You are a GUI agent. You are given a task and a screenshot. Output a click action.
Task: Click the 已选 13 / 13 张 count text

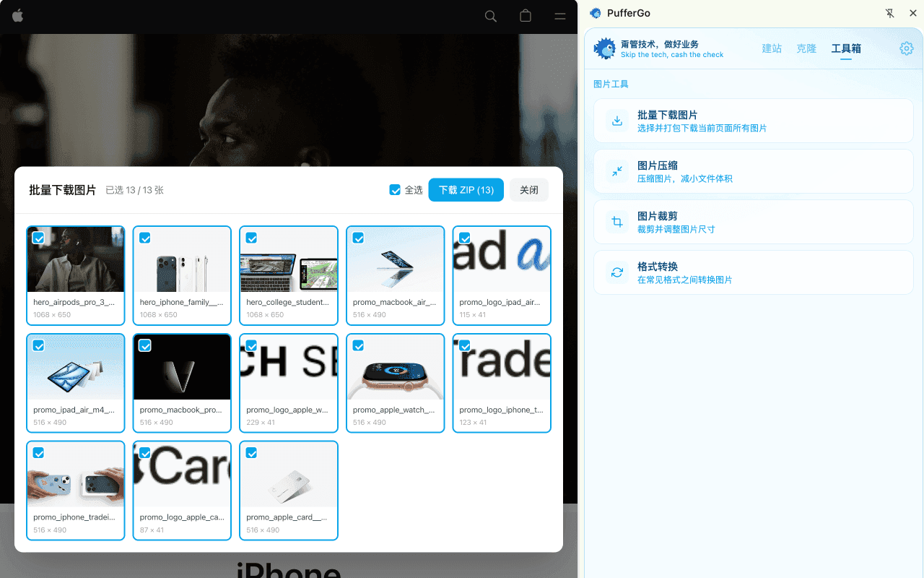134,190
